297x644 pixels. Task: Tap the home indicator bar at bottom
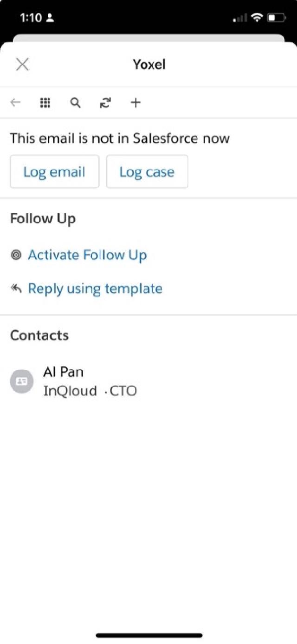tap(149, 635)
